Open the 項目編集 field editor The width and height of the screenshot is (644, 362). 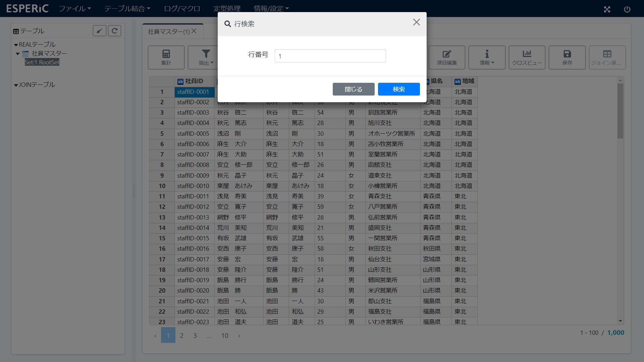[x=447, y=57]
